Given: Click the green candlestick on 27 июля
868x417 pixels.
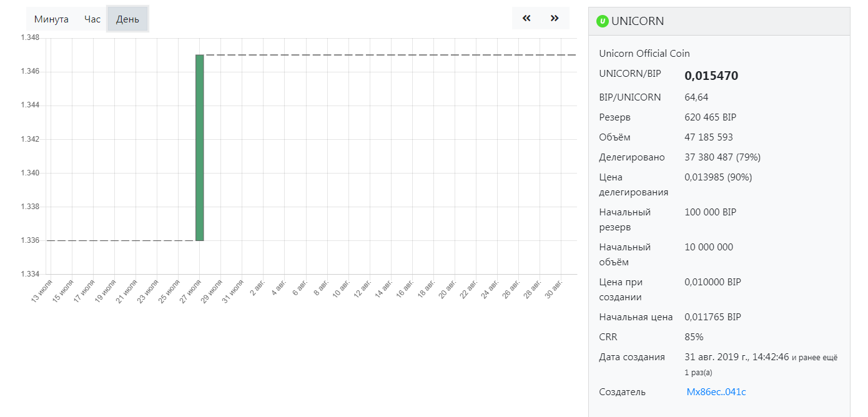Looking at the screenshot, I should coord(200,147).
